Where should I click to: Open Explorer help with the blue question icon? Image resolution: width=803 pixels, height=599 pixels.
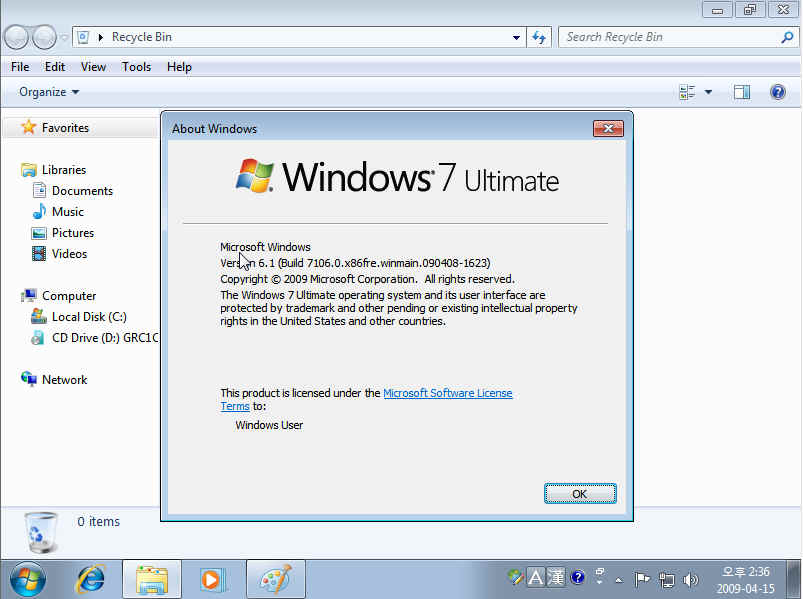777,92
